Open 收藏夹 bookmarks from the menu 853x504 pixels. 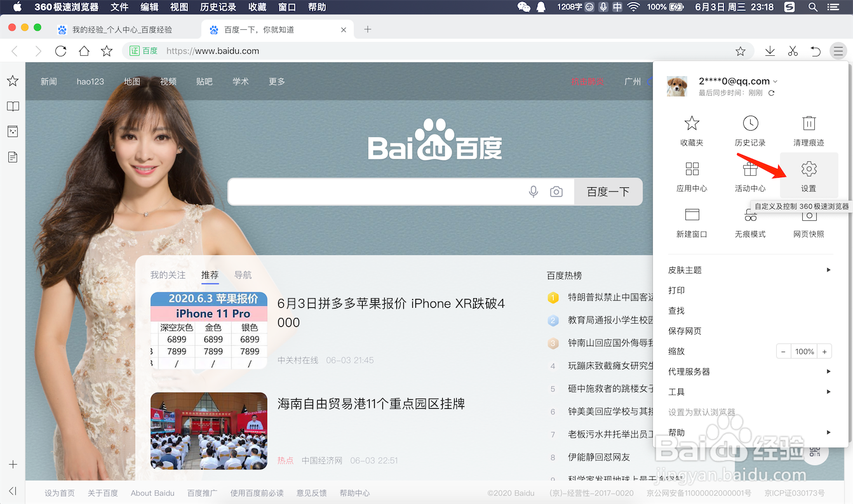pyautogui.click(x=692, y=130)
